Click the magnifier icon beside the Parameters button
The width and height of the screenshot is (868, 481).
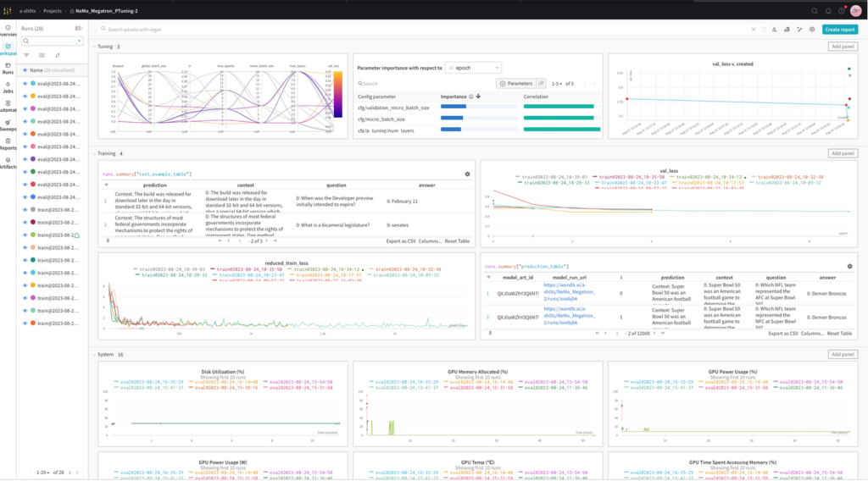541,84
